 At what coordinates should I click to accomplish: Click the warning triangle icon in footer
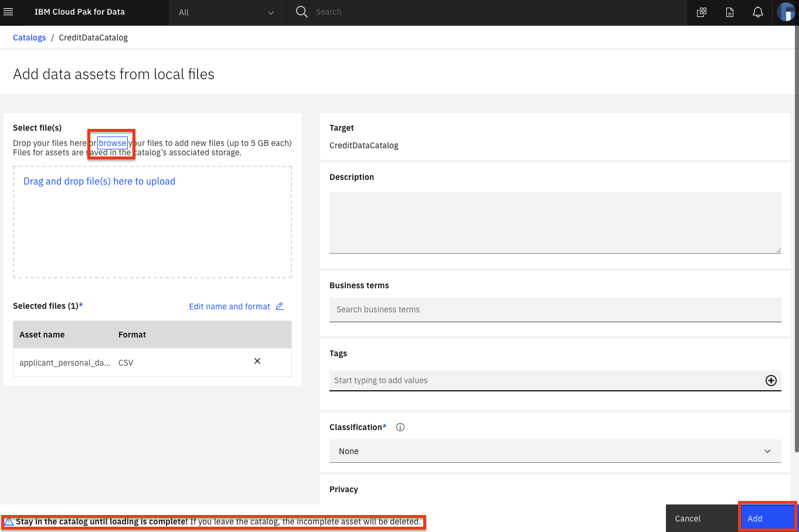[x=9, y=521]
